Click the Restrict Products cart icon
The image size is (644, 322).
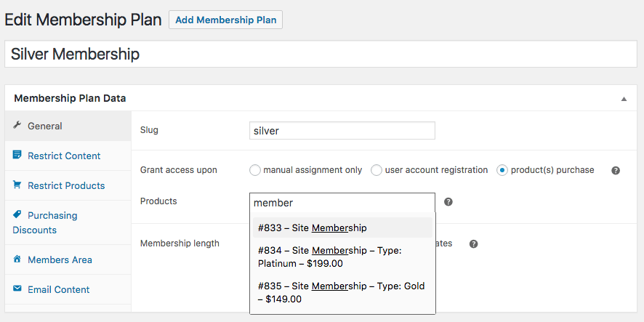17,185
